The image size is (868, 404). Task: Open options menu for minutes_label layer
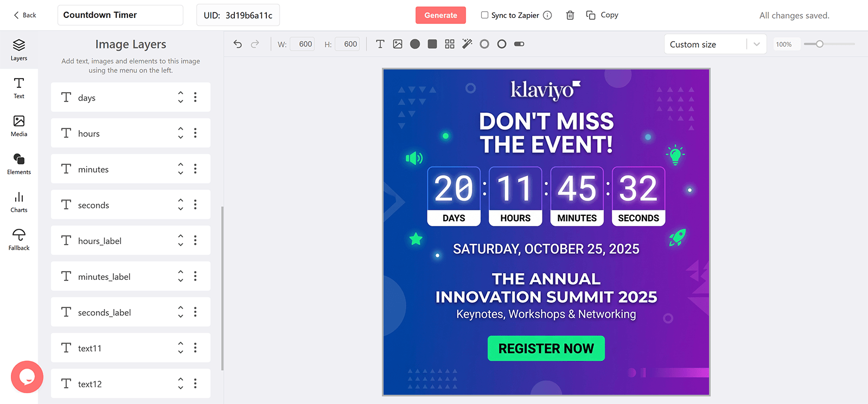[195, 276]
